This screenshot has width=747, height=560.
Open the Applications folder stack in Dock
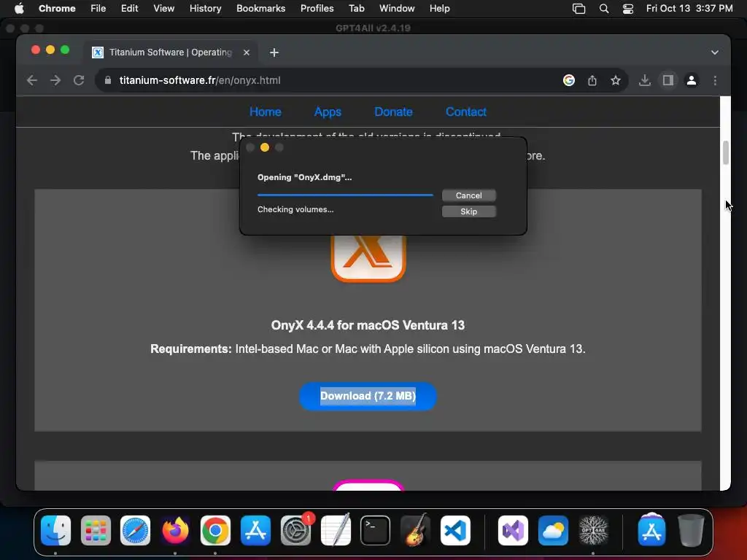[x=651, y=529]
